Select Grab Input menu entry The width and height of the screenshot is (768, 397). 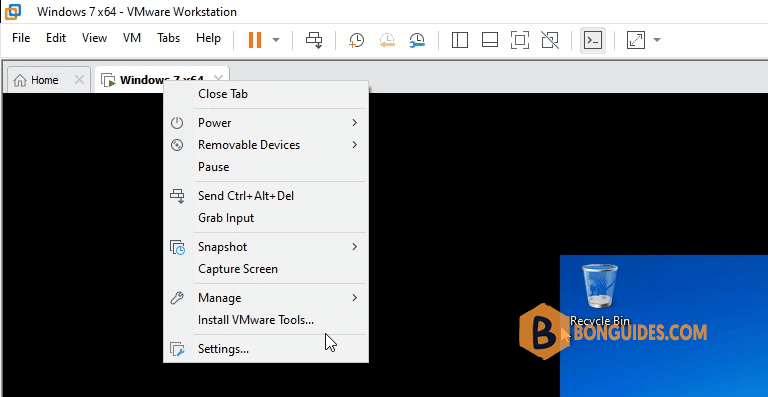(266, 218)
